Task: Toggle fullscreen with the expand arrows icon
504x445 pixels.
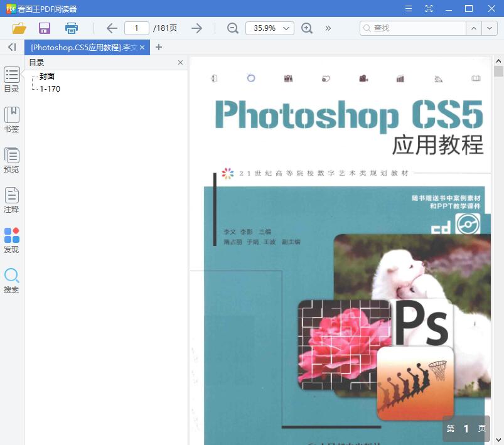Action: pyautogui.click(x=429, y=9)
